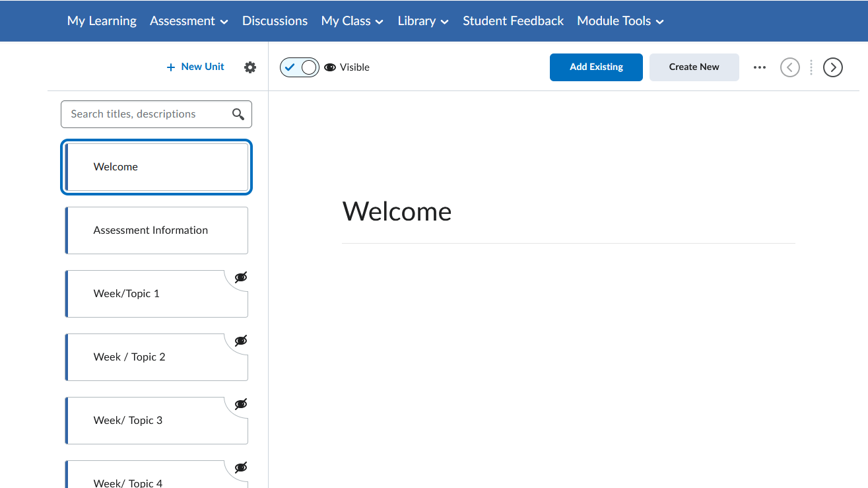
Task: Click the hidden visibility icon on Week/ Topic 3
Action: (240, 403)
